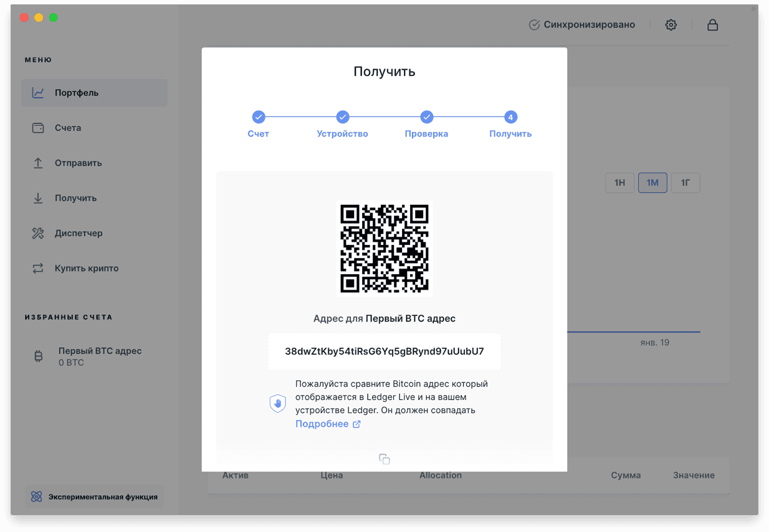Maximize the window with the green button
The width and height of the screenshot is (769, 532).
[53, 17]
